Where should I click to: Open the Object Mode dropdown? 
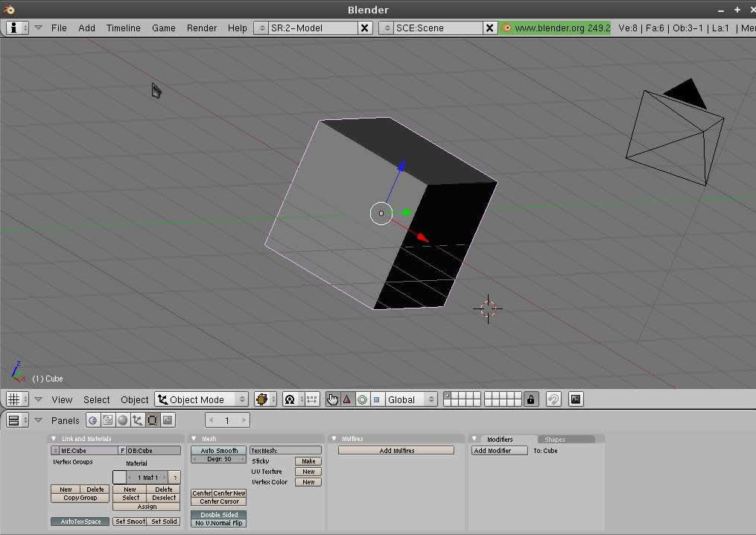coord(202,399)
